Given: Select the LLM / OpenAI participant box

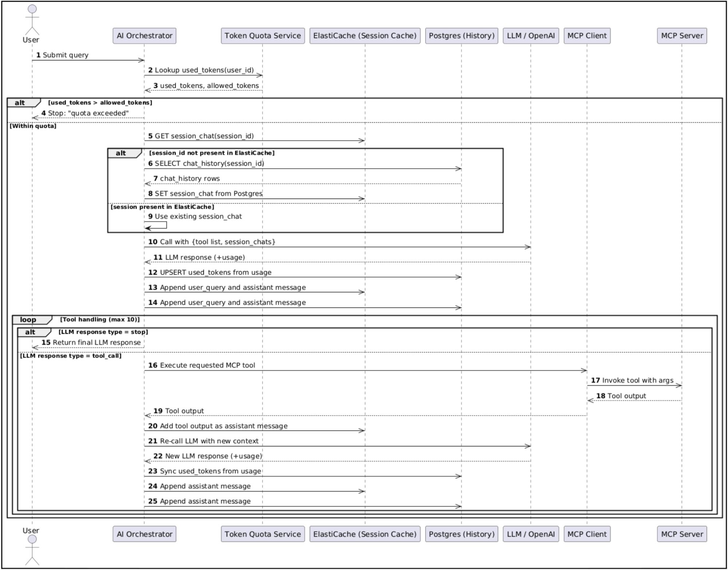Looking at the screenshot, I should (x=531, y=36).
